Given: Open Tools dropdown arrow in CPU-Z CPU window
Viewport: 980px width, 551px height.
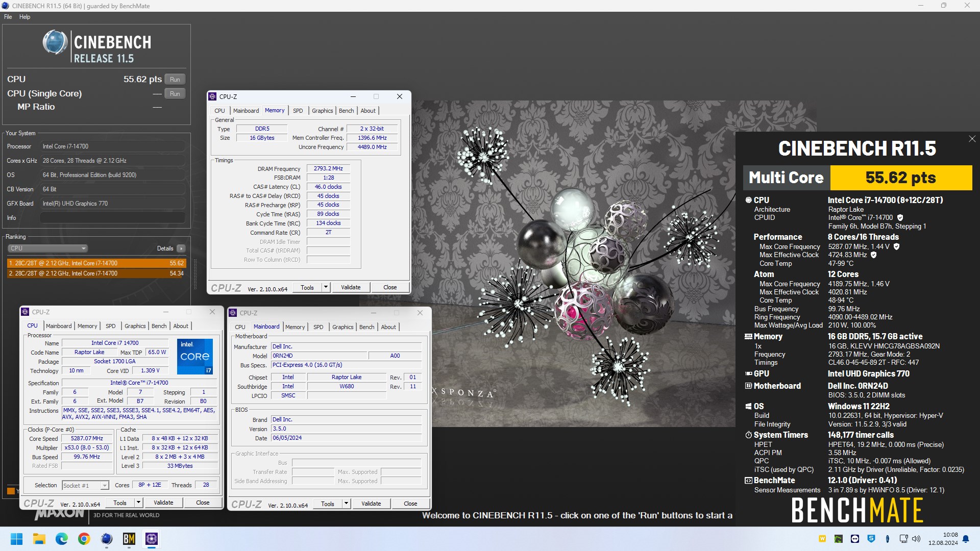Looking at the screenshot, I should click(x=138, y=503).
